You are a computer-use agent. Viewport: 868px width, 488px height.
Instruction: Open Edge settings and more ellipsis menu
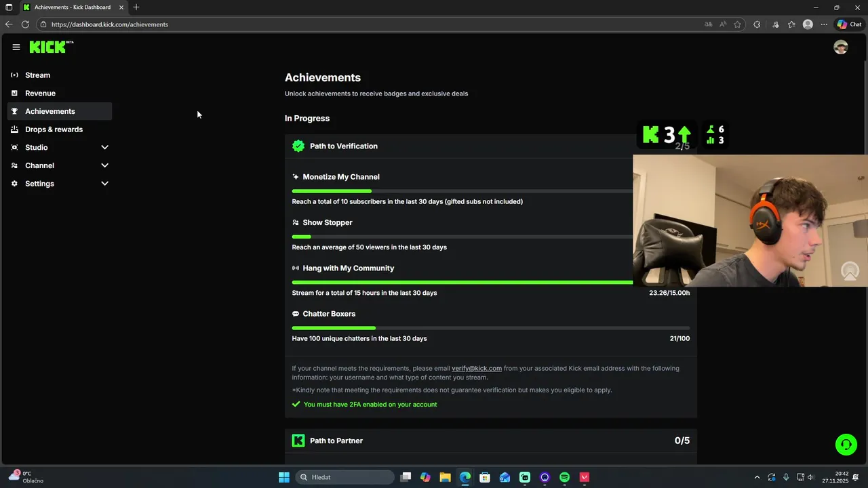824,24
